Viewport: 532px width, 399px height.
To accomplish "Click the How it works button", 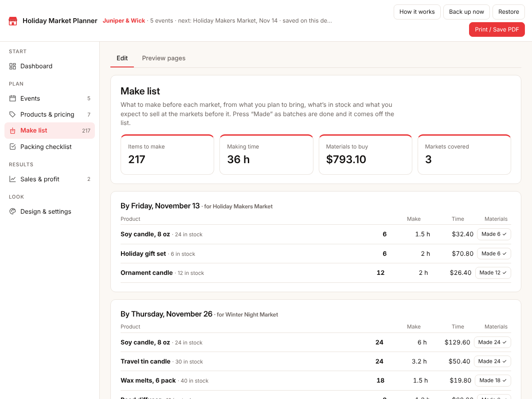I will pyautogui.click(x=417, y=12).
